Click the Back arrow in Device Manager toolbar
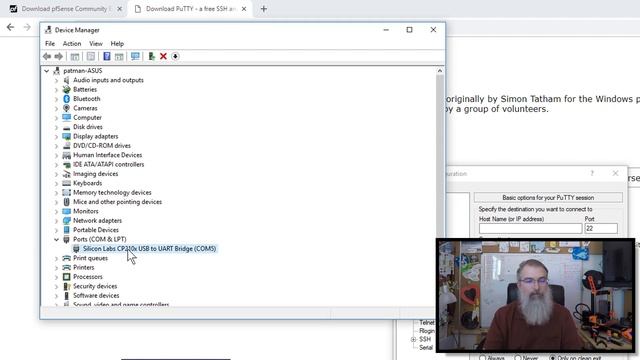The image size is (640, 360). point(47,56)
